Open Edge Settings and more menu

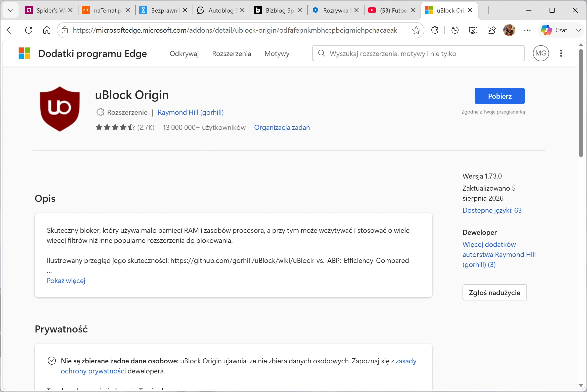527,30
